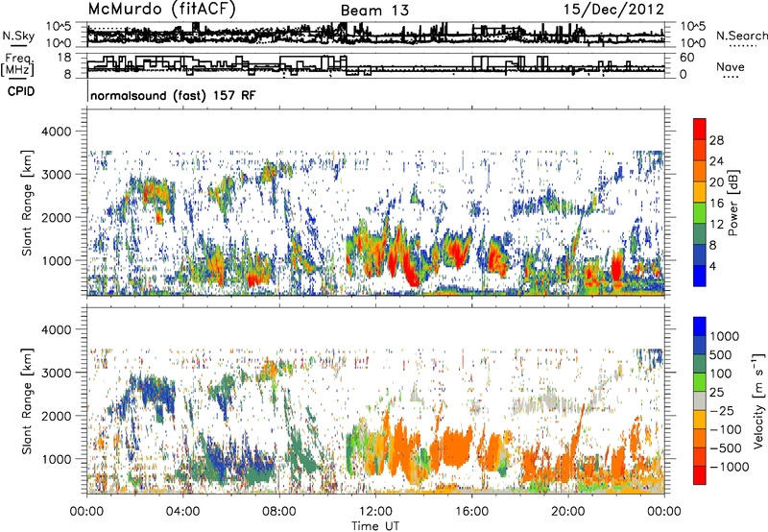Click the '-500' velocity colorbar tick label
Image resolution: width=768 pixels, height=532 pixels.
725,447
